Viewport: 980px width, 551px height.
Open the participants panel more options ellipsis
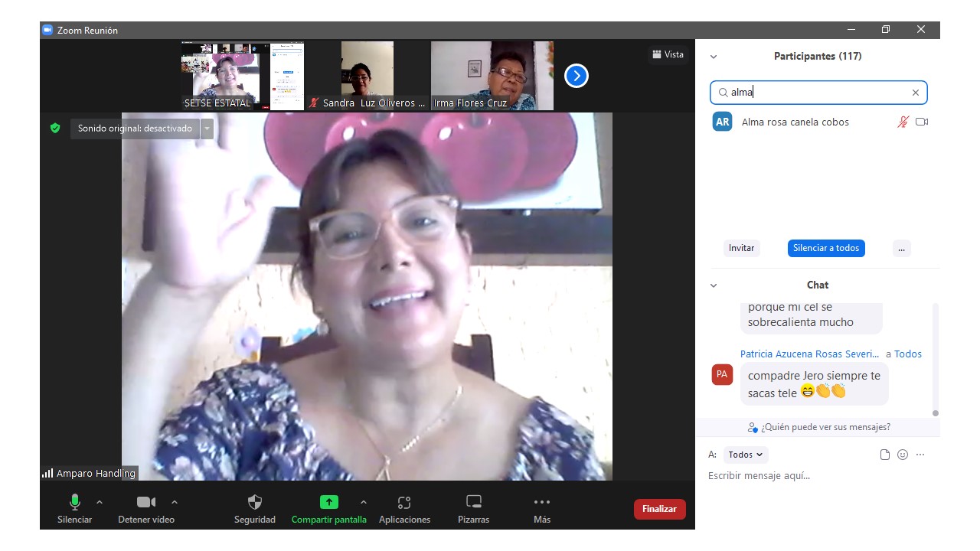click(901, 248)
